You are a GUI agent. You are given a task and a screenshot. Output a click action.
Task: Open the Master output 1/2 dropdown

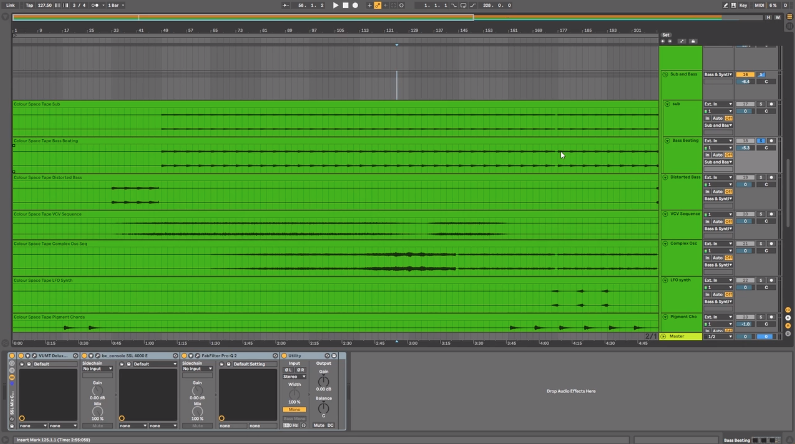[718, 337]
